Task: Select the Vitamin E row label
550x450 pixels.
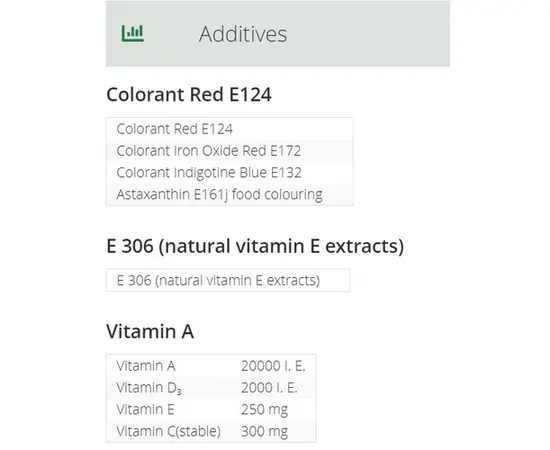Action: (x=145, y=409)
